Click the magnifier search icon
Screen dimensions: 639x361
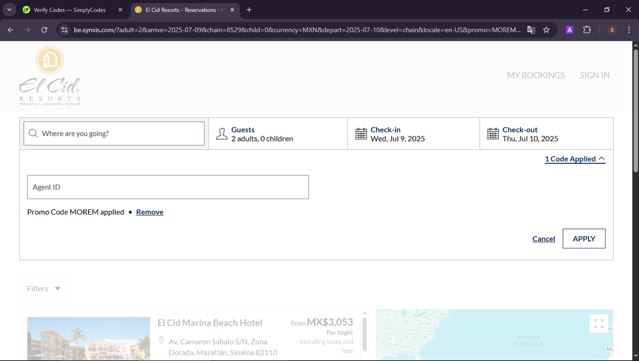pyautogui.click(x=33, y=133)
